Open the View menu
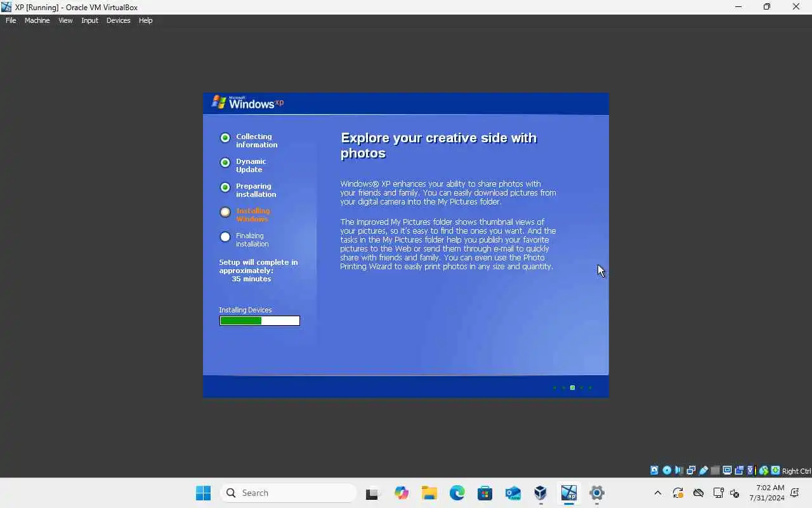 65,20
